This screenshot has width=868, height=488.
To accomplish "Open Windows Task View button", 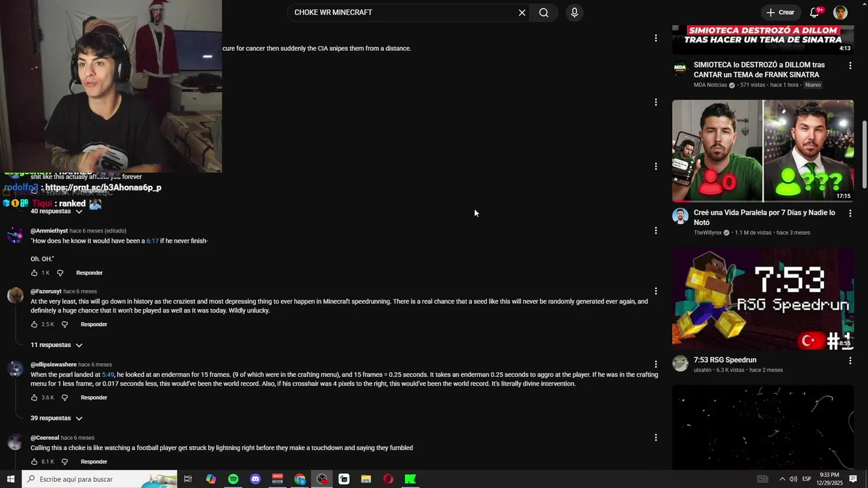I will point(188,479).
